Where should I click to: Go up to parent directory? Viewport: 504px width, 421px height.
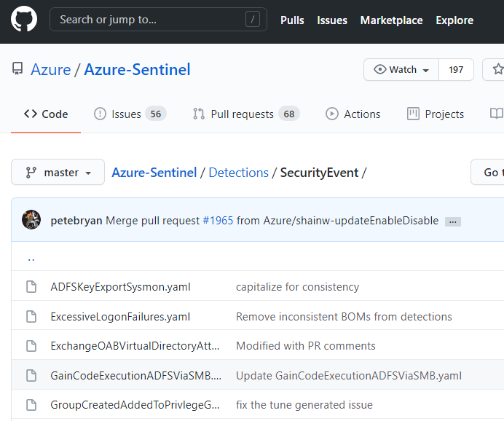pos(31,259)
